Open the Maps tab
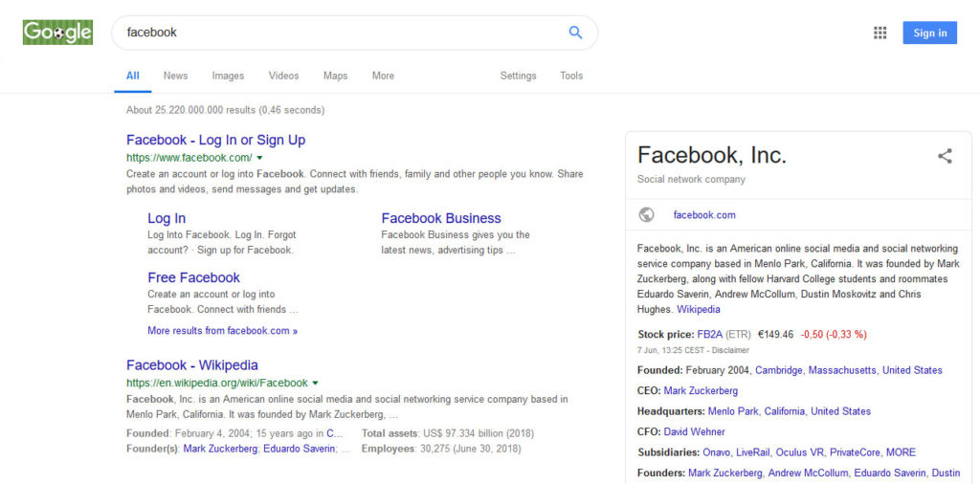 [x=336, y=76]
